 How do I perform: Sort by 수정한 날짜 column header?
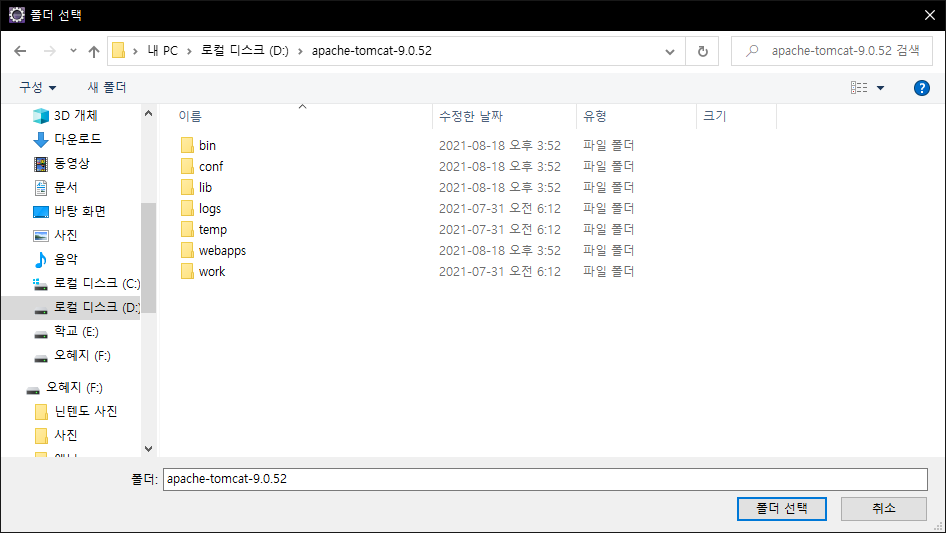[471, 116]
